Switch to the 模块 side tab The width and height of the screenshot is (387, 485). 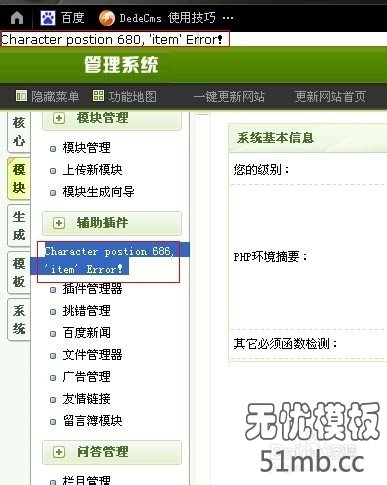click(19, 179)
